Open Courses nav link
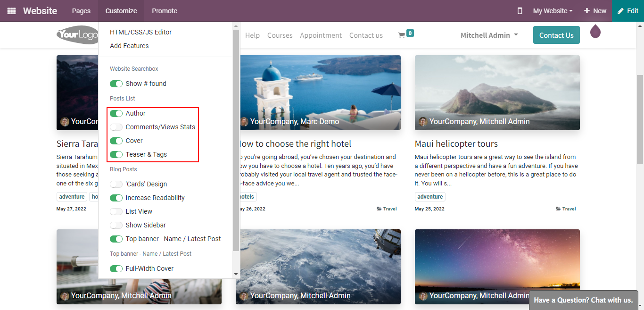 pos(280,35)
